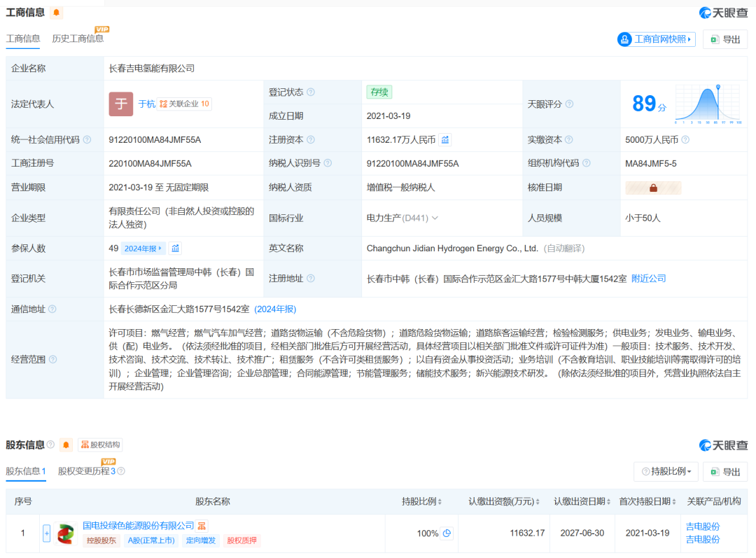The image size is (756, 558).
Task: Expand shareholder row 1 with plus button
Action: 46,533
